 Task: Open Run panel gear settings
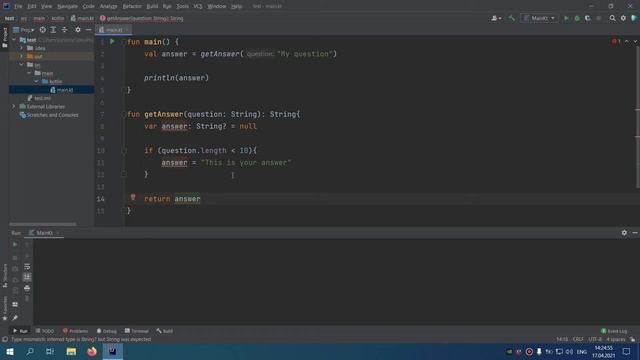click(x=624, y=233)
